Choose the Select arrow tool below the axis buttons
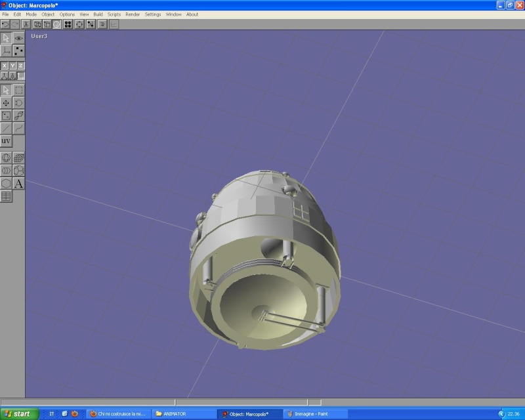 [x=6, y=90]
